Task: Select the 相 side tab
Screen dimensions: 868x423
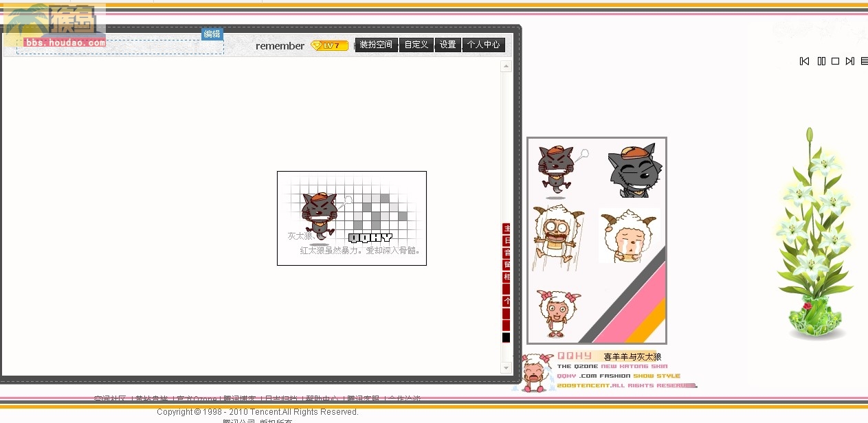Action: [x=507, y=277]
